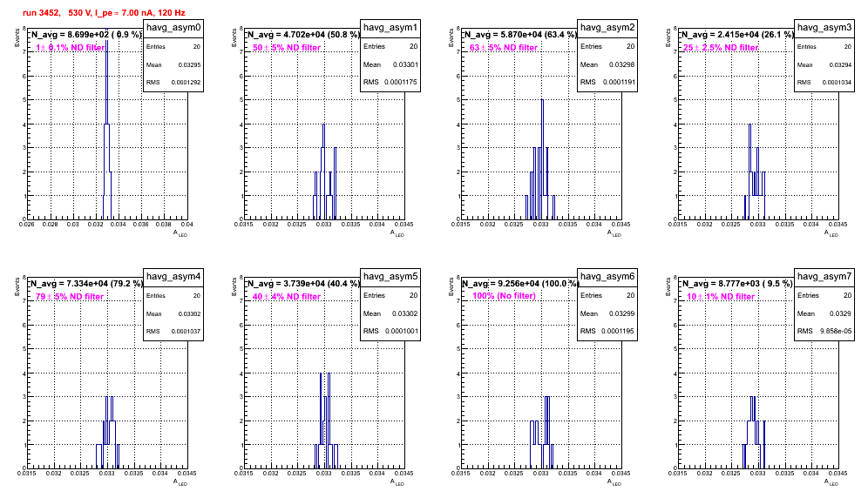
Task: Click the 50 ± 5% ND filter label
Action: 287,48
